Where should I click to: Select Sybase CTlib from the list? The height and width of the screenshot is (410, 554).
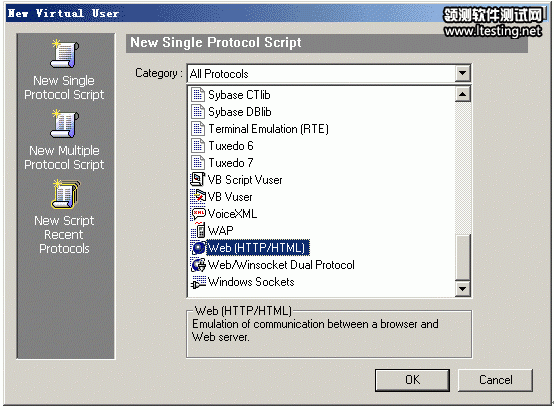(x=239, y=95)
